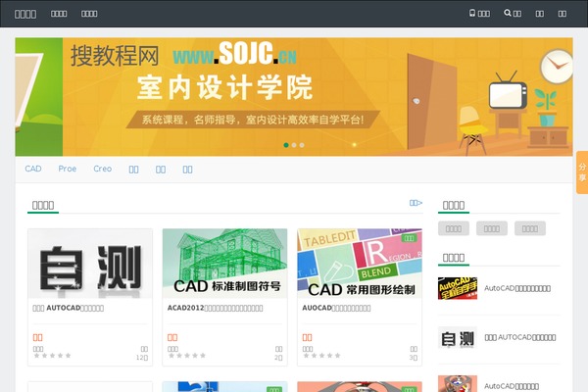Open the CAD 常用图形绘制 course thumbnail
The width and height of the screenshot is (588, 392).
click(x=360, y=264)
